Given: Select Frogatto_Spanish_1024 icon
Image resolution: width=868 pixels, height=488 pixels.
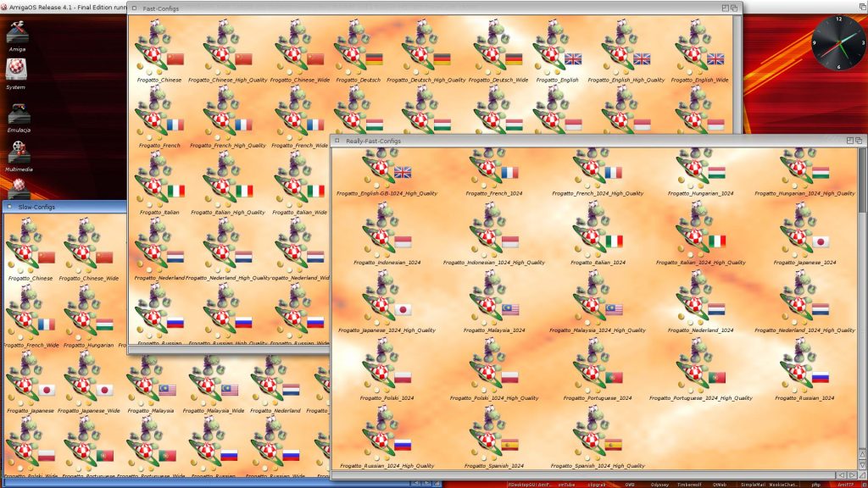Looking at the screenshot, I should 494,438.
